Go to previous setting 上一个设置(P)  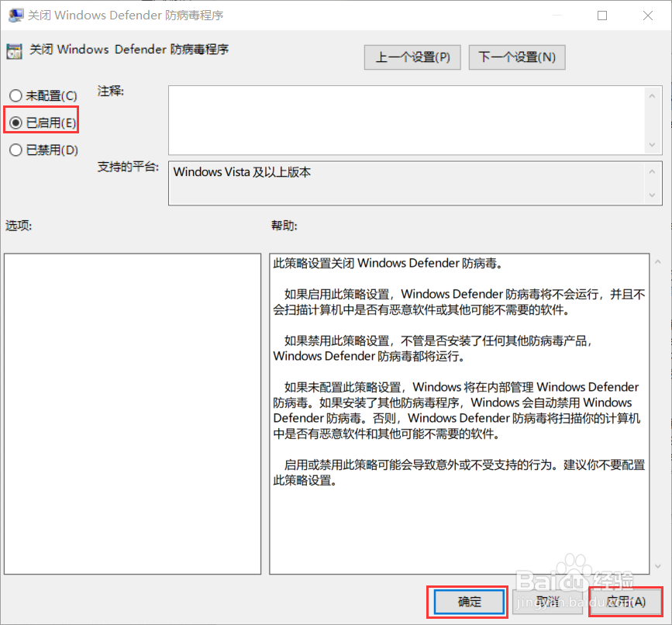tap(412, 57)
